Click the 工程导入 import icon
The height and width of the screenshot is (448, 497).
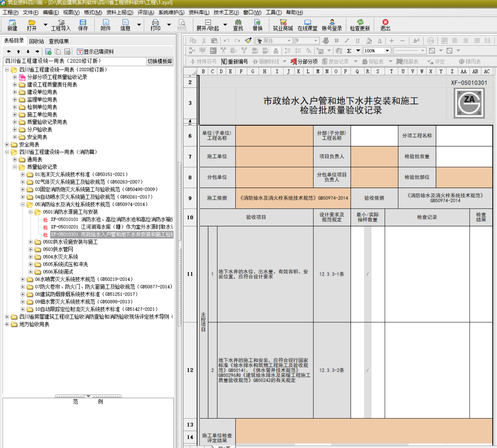tap(61, 25)
